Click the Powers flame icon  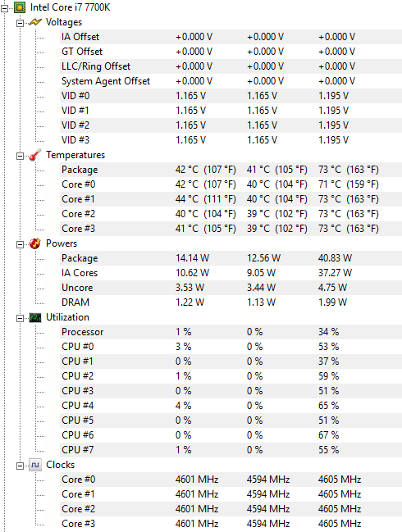35,243
